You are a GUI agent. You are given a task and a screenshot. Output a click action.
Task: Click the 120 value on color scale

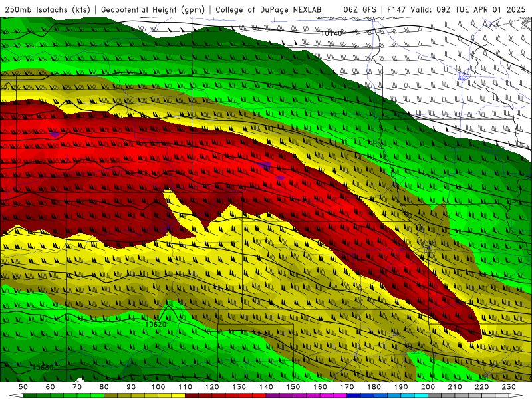[x=212, y=387]
